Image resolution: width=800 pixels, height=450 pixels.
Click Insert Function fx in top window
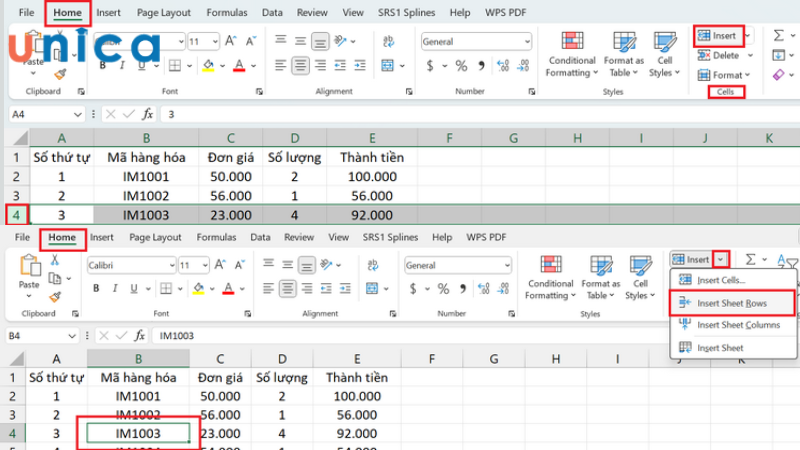(x=147, y=114)
